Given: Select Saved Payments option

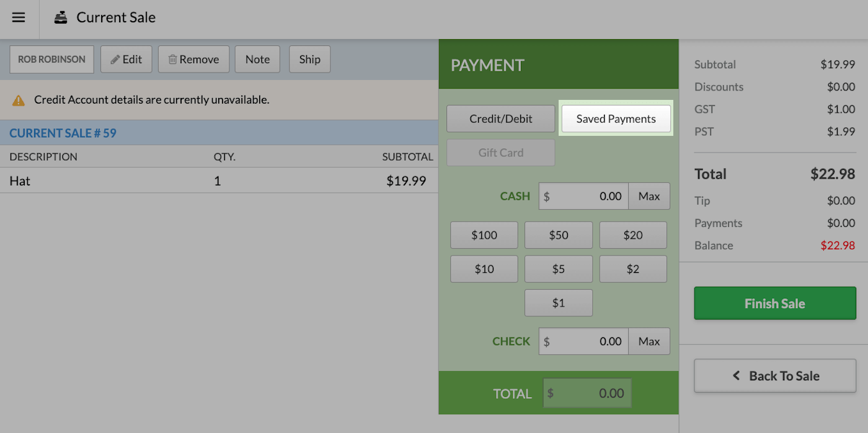Looking at the screenshot, I should (616, 118).
